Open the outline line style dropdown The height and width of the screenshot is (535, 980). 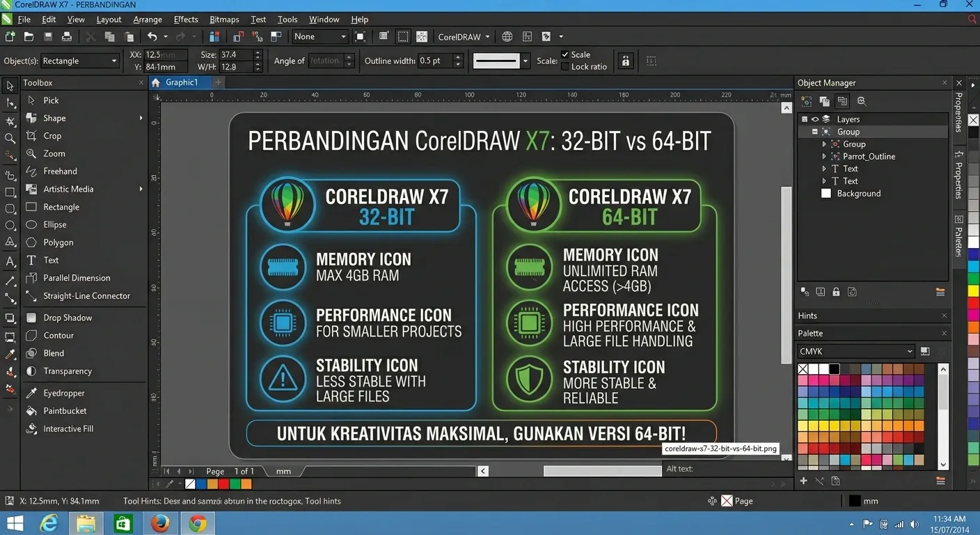point(525,61)
